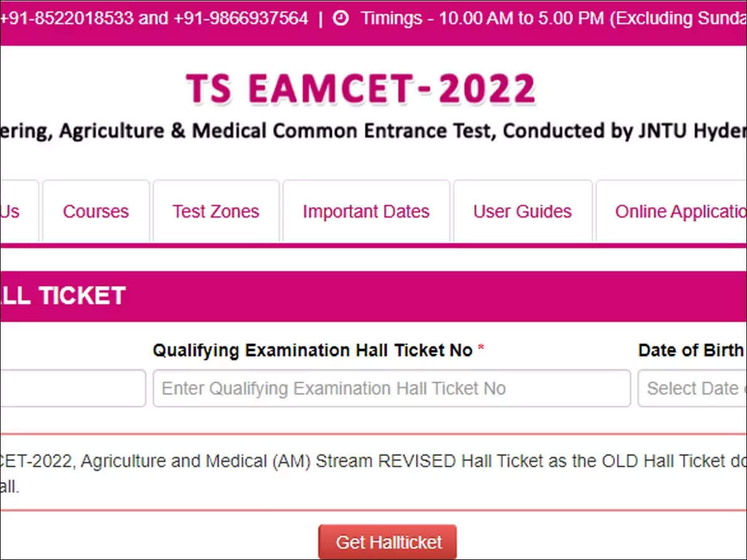This screenshot has width=747, height=560.
Task: Open the Date of Birth date selector
Action: tap(692, 388)
